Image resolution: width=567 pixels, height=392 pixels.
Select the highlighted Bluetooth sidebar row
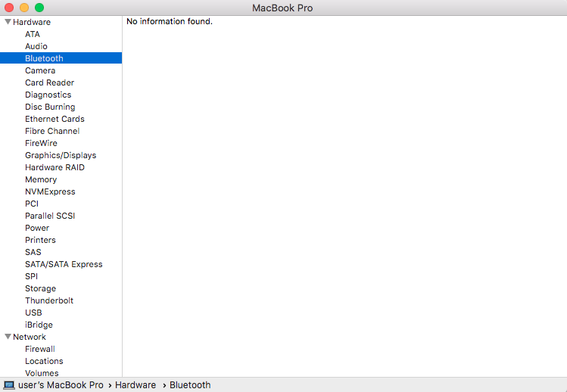click(61, 58)
